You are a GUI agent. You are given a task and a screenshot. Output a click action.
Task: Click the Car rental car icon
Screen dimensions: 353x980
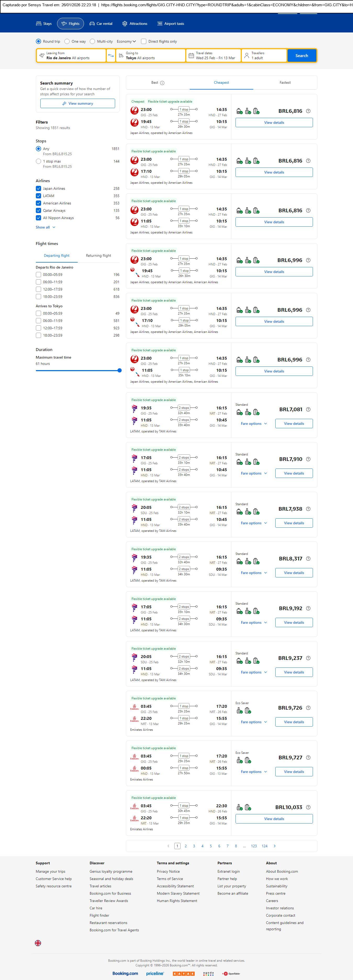coord(92,24)
